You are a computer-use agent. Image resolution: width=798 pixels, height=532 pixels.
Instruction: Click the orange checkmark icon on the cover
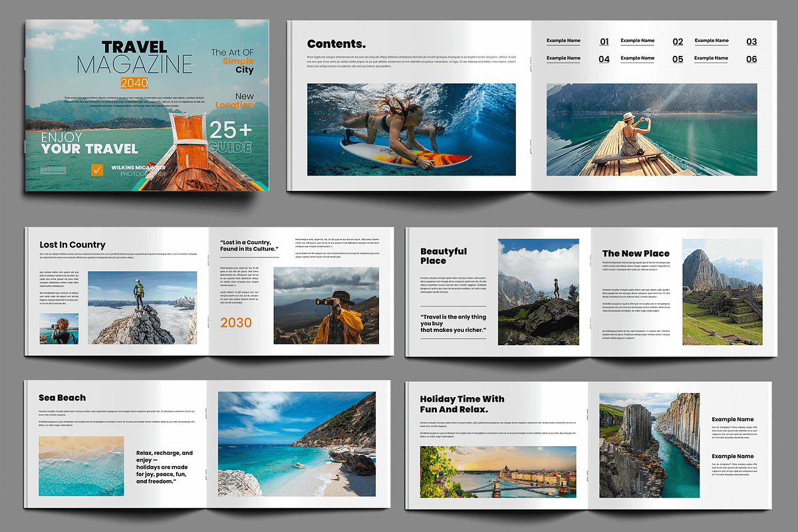[x=98, y=170]
